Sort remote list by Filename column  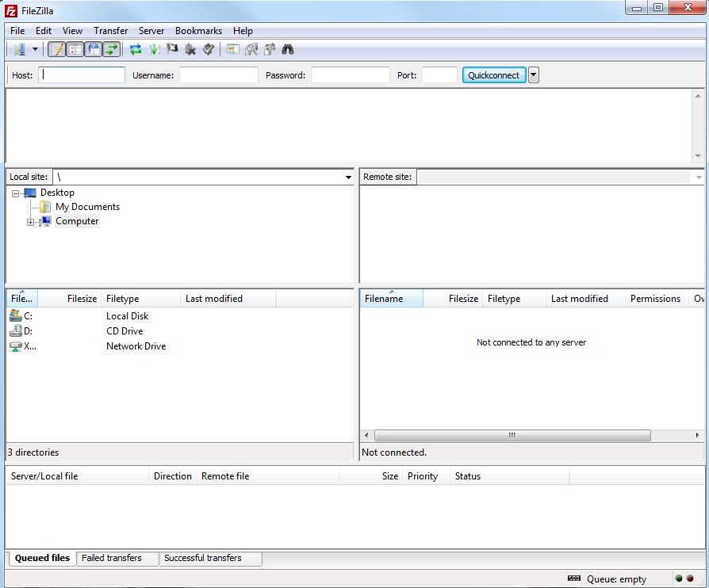coord(392,298)
